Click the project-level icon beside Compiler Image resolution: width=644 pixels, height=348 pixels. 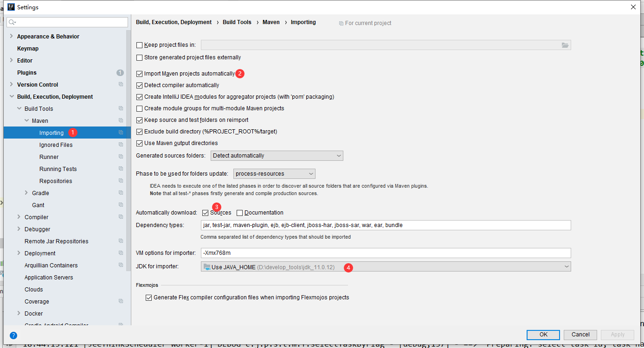point(121,217)
